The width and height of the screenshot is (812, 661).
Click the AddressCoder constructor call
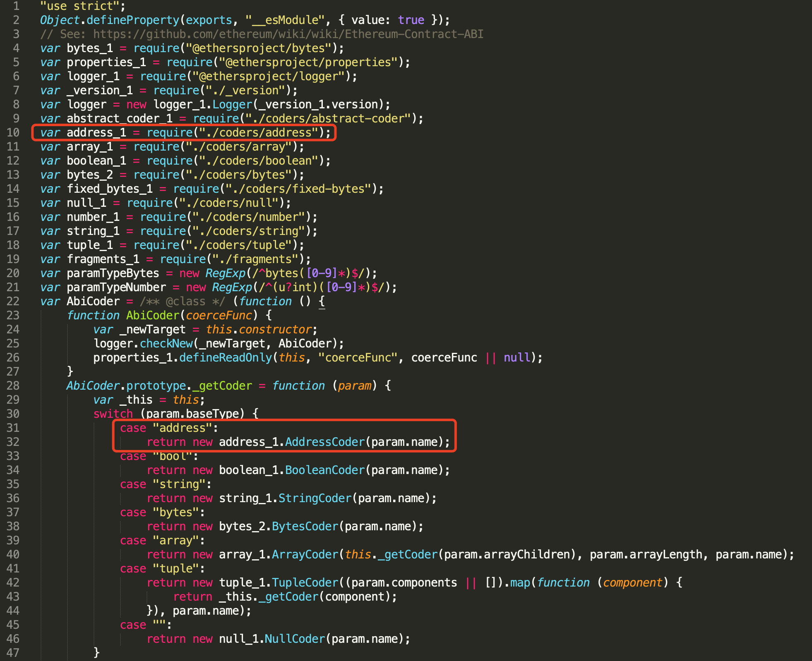click(325, 442)
